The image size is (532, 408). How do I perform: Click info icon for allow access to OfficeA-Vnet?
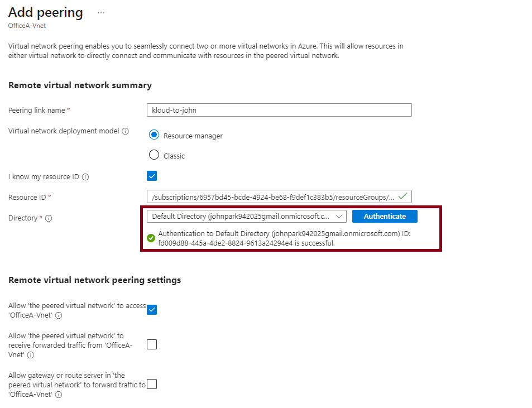coord(59,315)
